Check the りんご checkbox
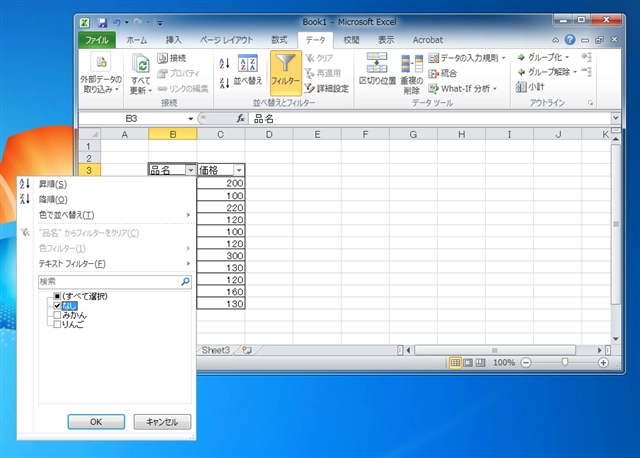640x458 pixels. (x=57, y=324)
